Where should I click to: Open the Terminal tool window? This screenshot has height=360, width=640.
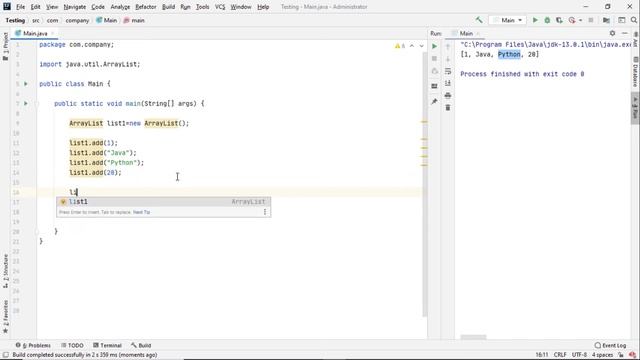click(x=107, y=345)
